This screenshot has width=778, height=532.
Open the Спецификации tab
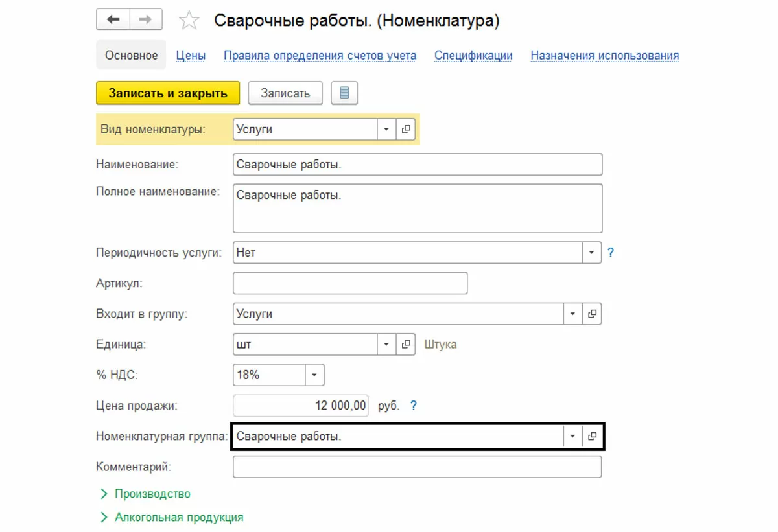tap(473, 56)
